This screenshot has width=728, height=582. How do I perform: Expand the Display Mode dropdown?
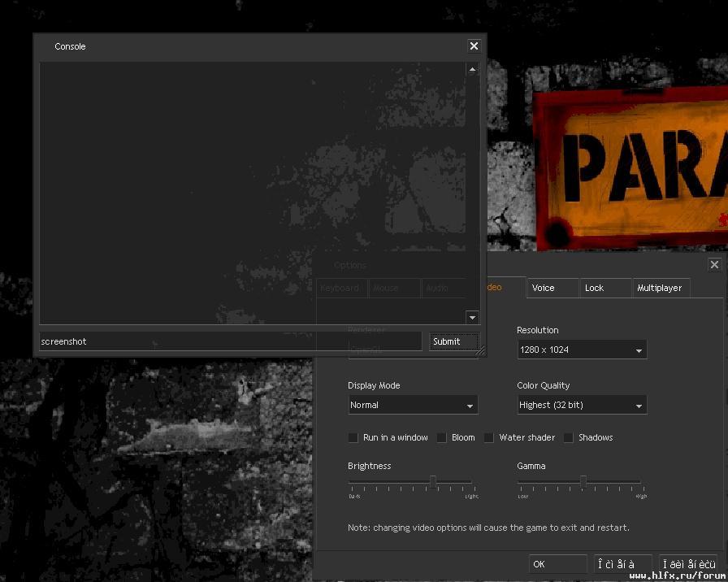click(x=413, y=405)
